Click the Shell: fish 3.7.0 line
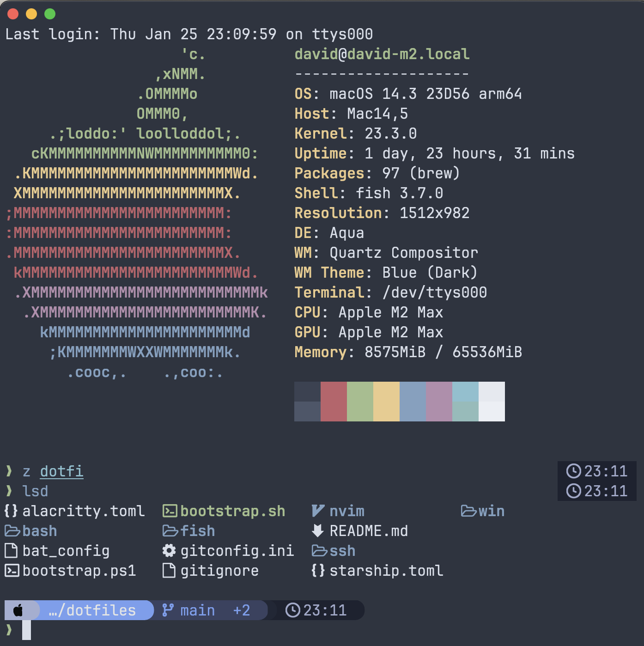 pos(369,193)
